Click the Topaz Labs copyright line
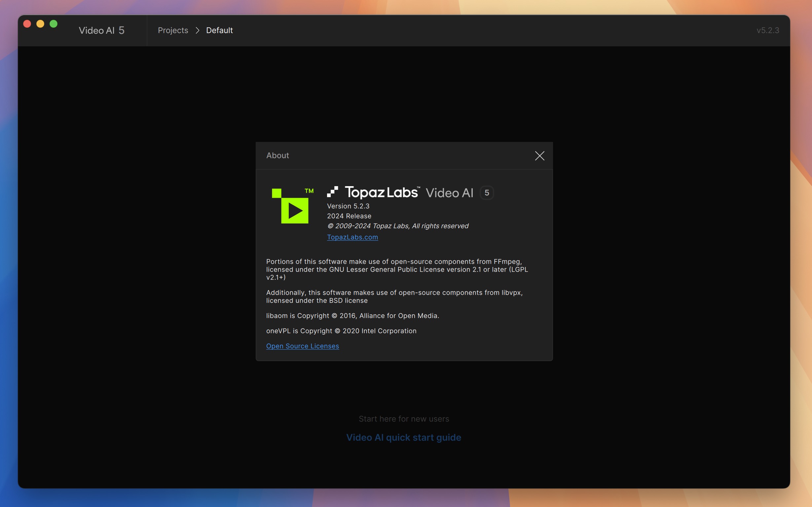Viewport: 812px width, 507px height. pos(398,226)
